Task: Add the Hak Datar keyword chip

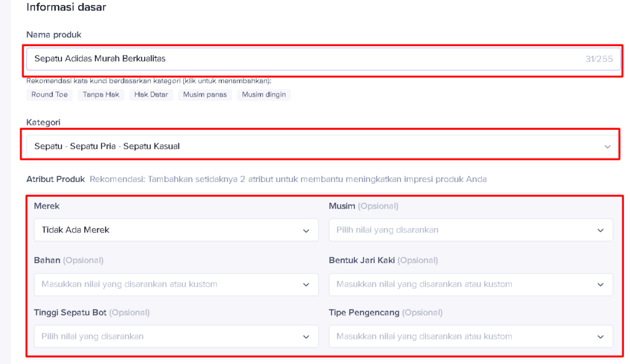Action: click(151, 95)
